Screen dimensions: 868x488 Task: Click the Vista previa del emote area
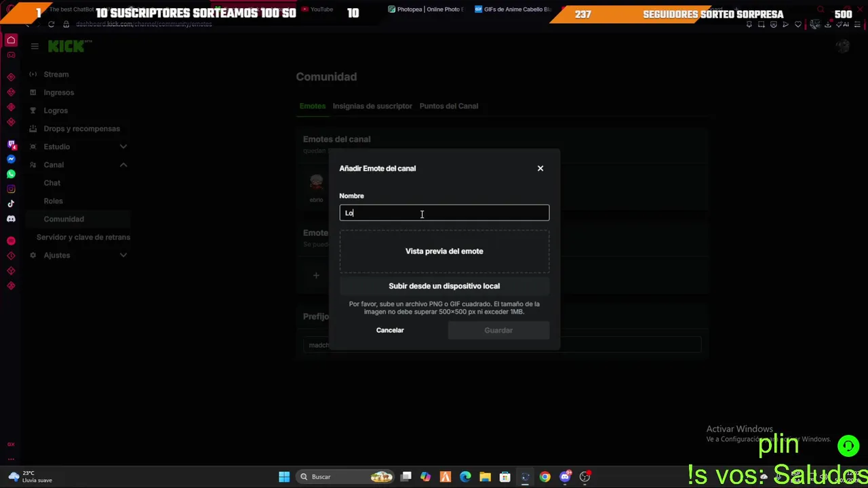click(x=444, y=251)
